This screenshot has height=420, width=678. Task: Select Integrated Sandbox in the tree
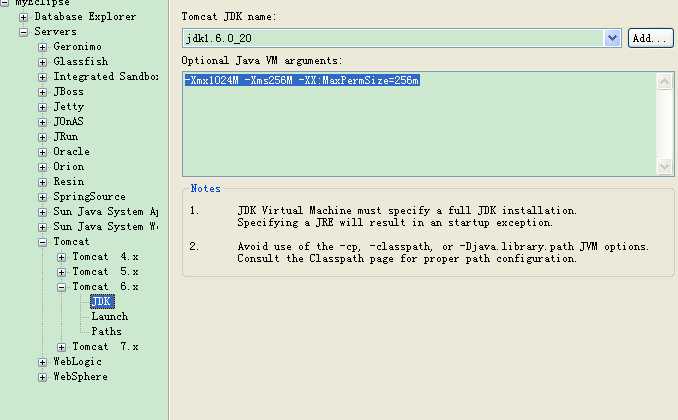point(106,76)
